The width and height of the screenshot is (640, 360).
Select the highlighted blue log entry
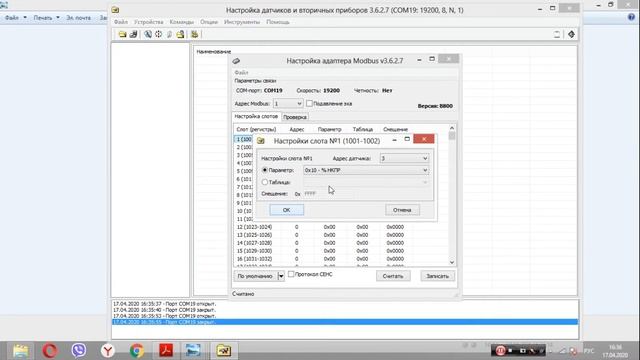pyautogui.click(x=345, y=322)
